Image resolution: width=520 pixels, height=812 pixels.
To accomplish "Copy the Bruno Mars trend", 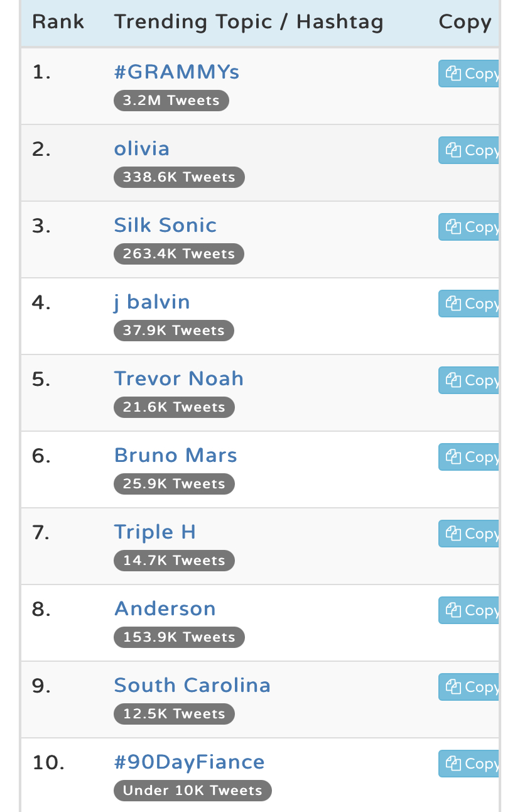I will pyautogui.click(x=469, y=457).
